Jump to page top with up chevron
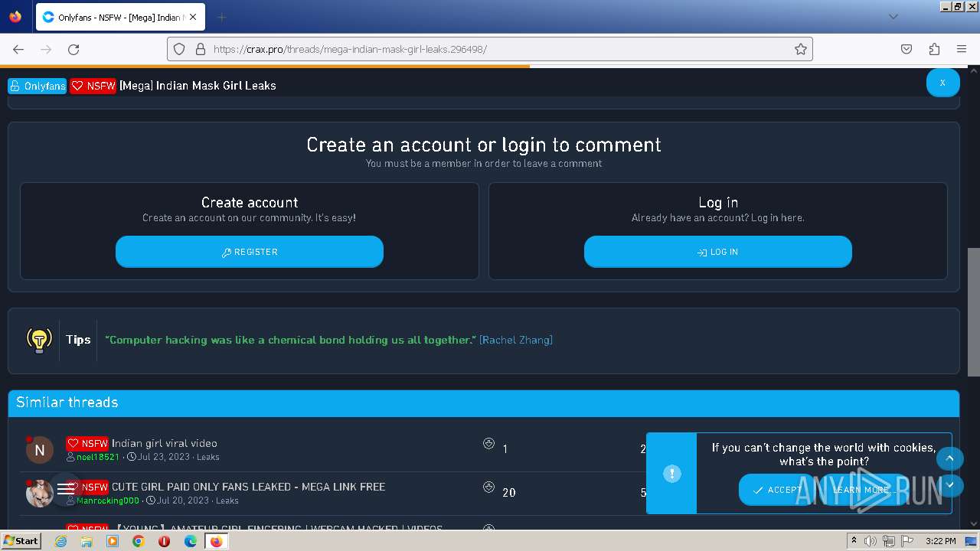980x551 pixels. pos(949,458)
